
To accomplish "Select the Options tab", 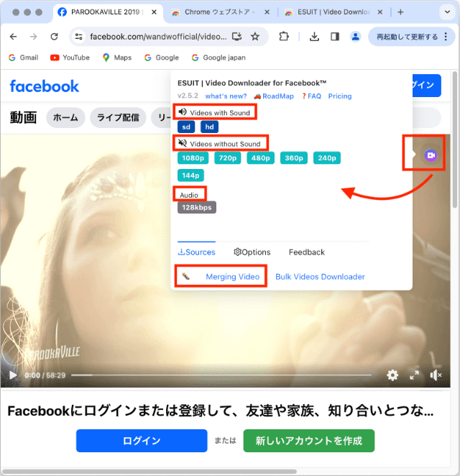I will click(252, 252).
